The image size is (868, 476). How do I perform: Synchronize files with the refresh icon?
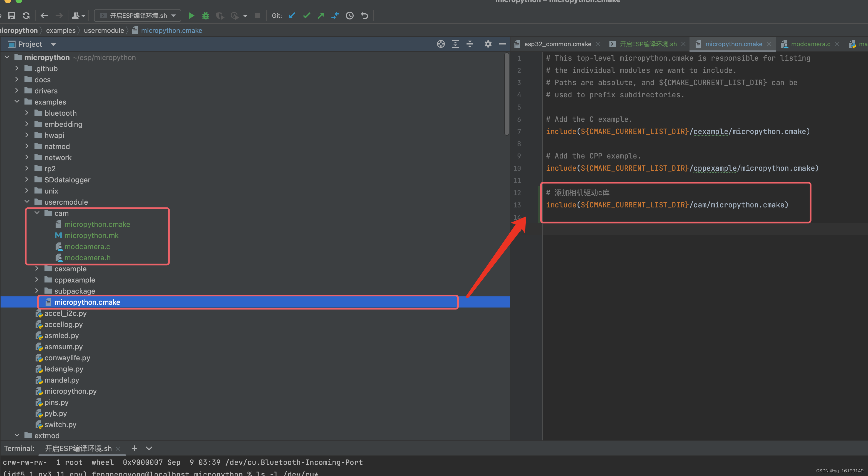tap(26, 16)
